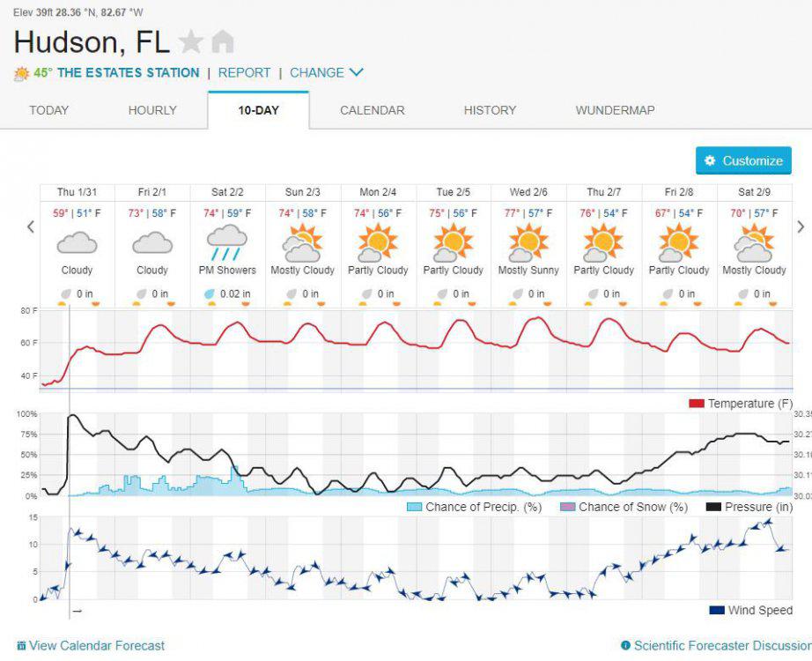The height and width of the screenshot is (661, 812).
Task: Open the REPORT link
Action: pyautogui.click(x=244, y=72)
